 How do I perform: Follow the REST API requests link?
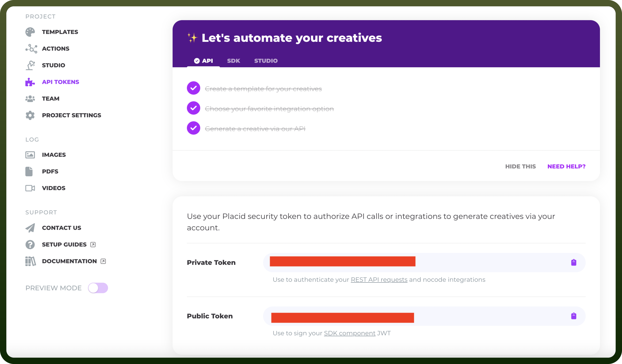(x=379, y=280)
